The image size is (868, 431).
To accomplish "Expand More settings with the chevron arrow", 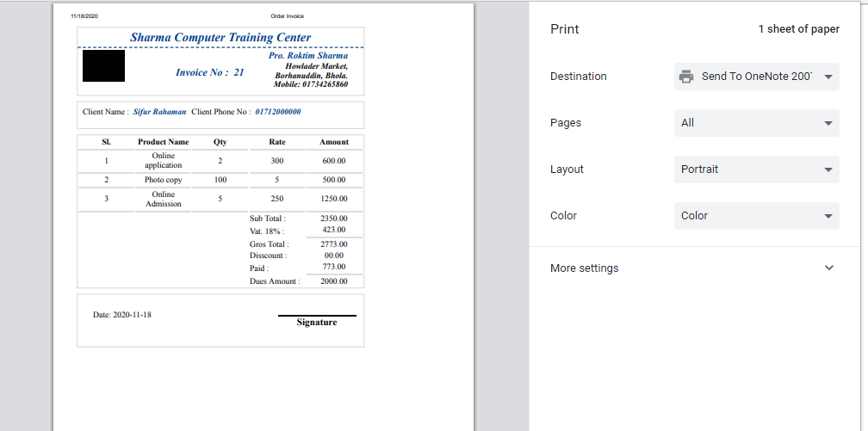I will coord(828,268).
